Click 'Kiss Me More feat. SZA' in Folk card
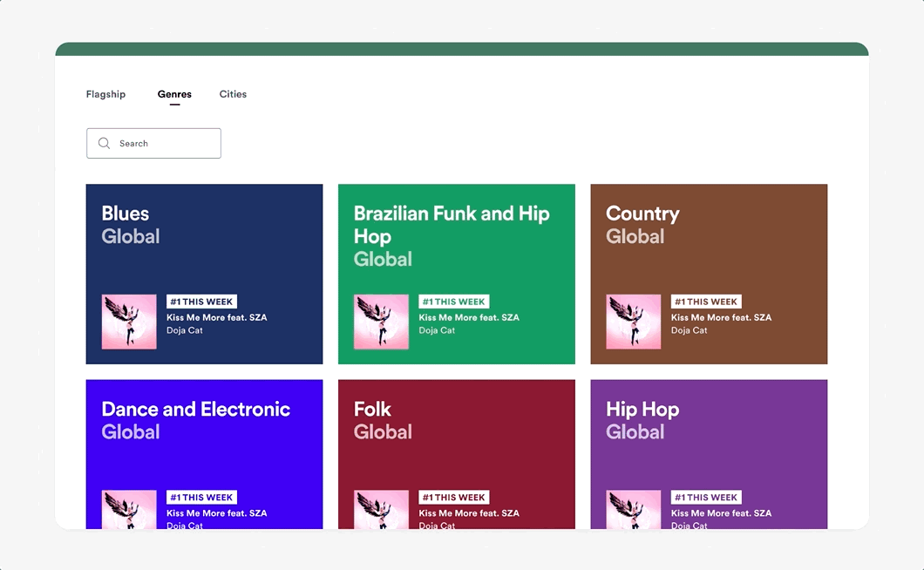Image resolution: width=924 pixels, height=570 pixels. pyautogui.click(x=469, y=513)
